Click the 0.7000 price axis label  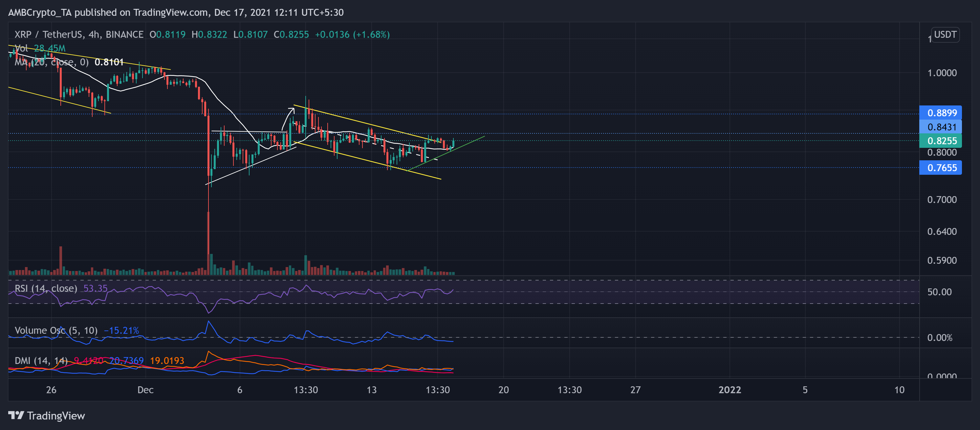(x=942, y=199)
